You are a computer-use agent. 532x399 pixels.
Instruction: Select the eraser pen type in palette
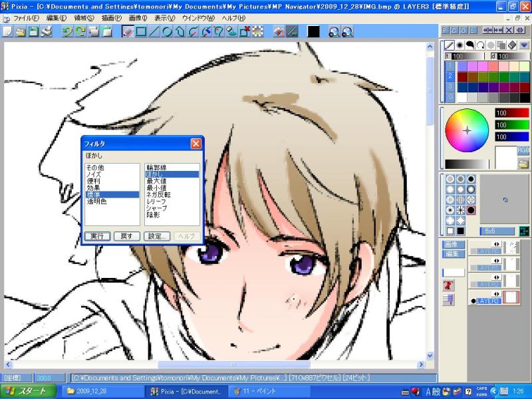point(512,45)
